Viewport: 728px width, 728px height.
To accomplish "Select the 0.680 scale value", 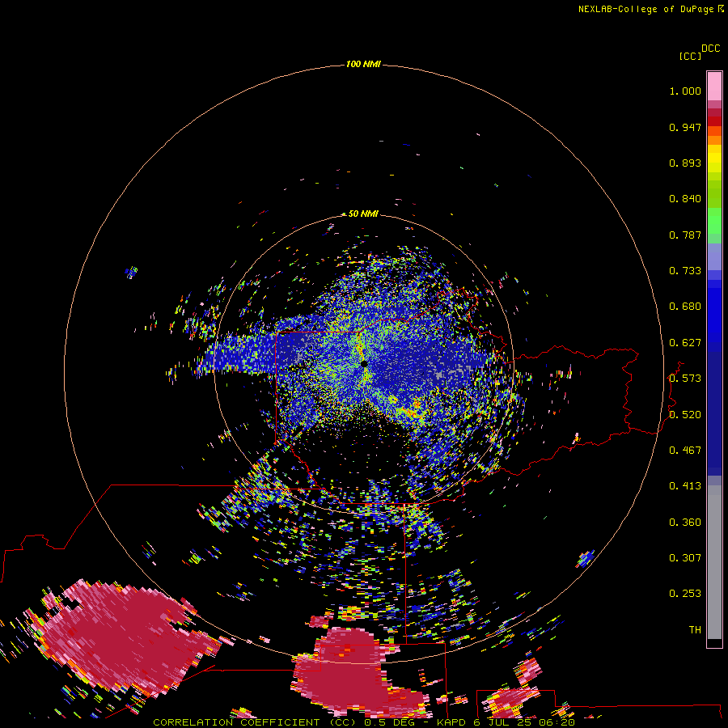I will 685,307.
